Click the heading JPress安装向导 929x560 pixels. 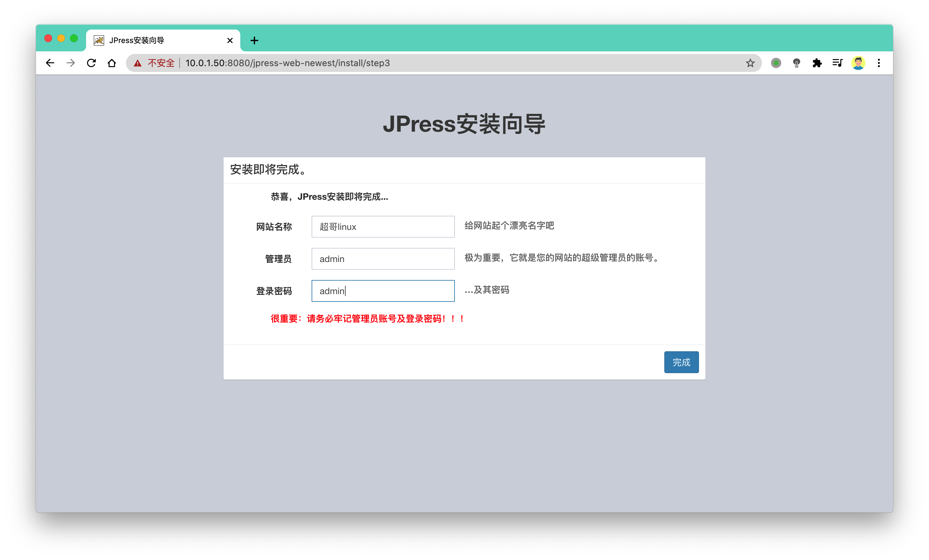pyautogui.click(x=464, y=124)
